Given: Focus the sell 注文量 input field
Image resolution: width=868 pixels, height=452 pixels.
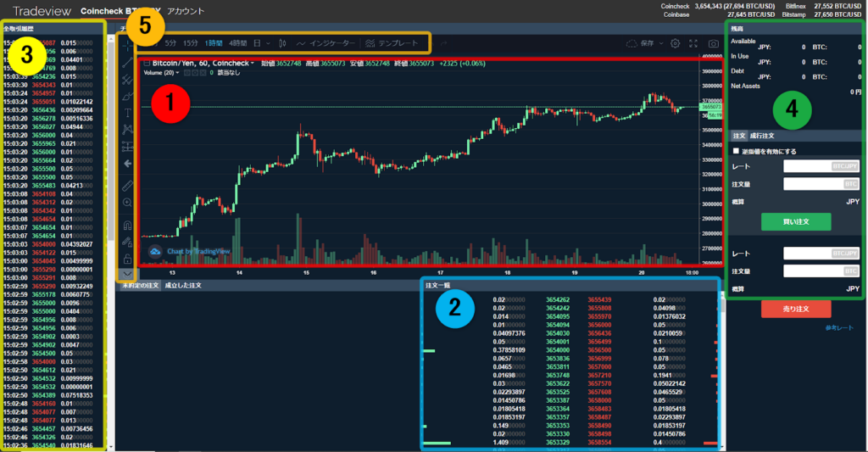Looking at the screenshot, I should [821, 271].
